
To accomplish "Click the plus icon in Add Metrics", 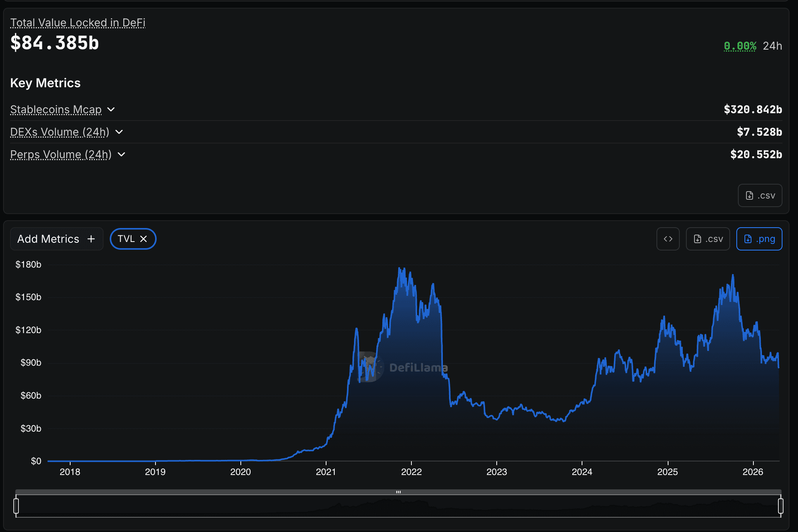I will (91, 239).
